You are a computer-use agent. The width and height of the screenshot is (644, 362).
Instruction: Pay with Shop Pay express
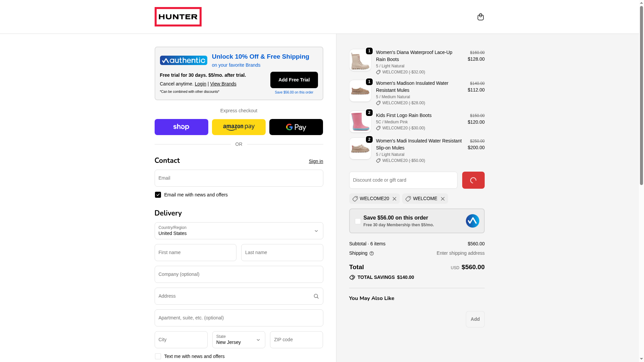click(x=181, y=127)
